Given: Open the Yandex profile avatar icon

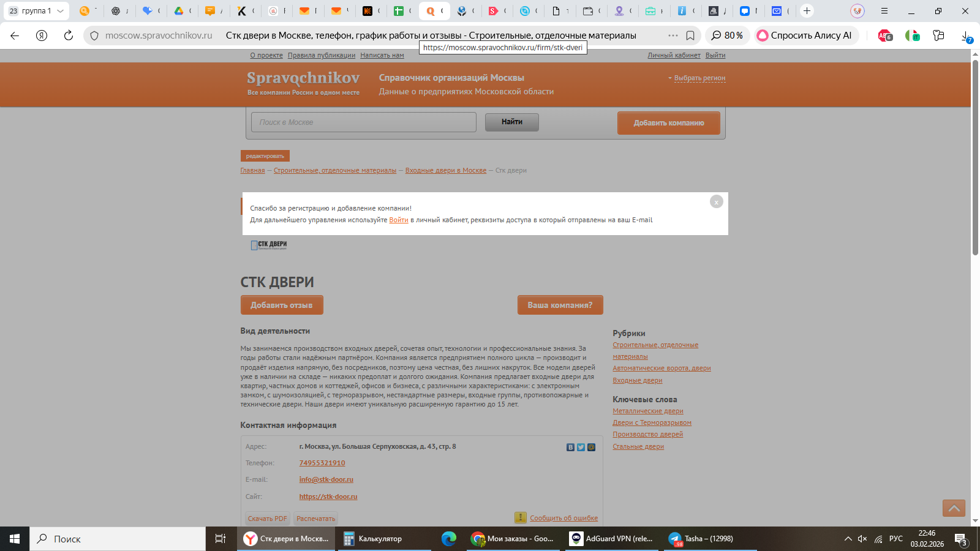Looking at the screenshot, I should (858, 11).
